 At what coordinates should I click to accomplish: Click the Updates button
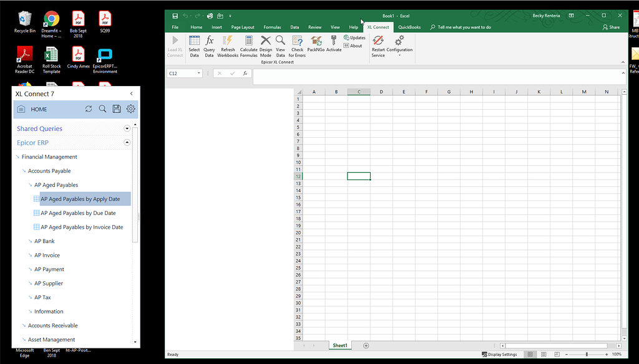(x=354, y=37)
